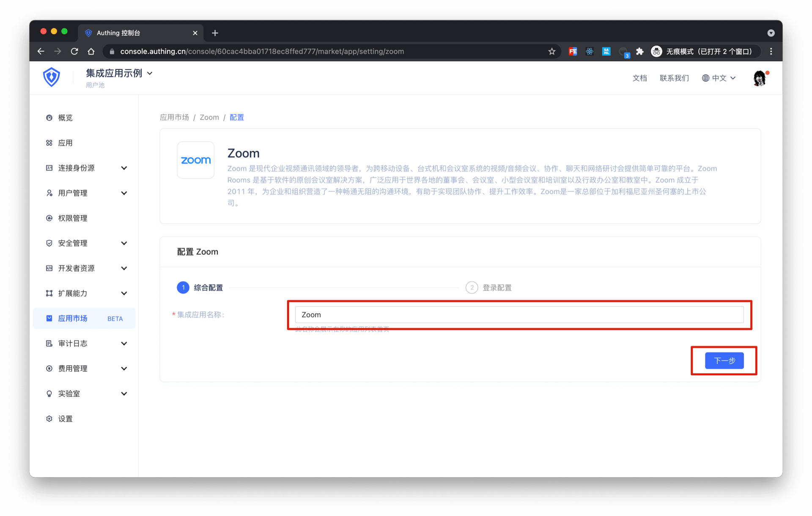
Task: Select 概览 in sidebar
Action: click(65, 118)
